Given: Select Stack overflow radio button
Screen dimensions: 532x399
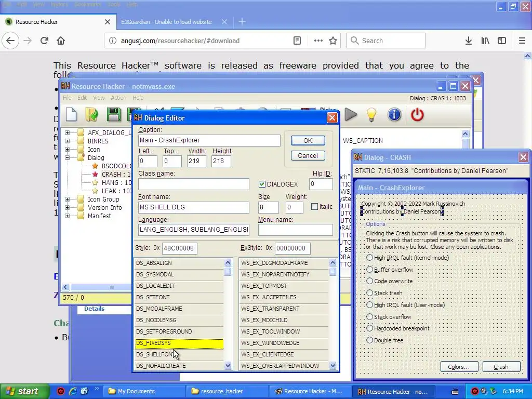Looking at the screenshot, I should pyautogui.click(x=369, y=316).
